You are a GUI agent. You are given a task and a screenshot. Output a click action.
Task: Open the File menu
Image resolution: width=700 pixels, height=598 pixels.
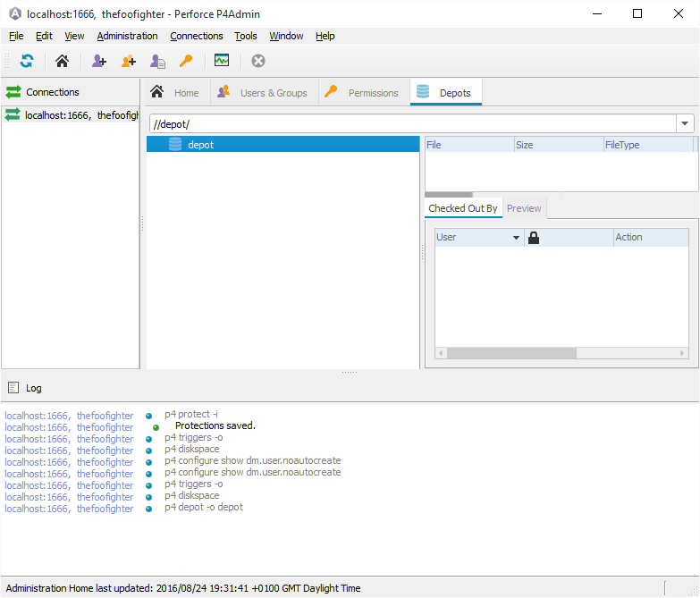[16, 36]
